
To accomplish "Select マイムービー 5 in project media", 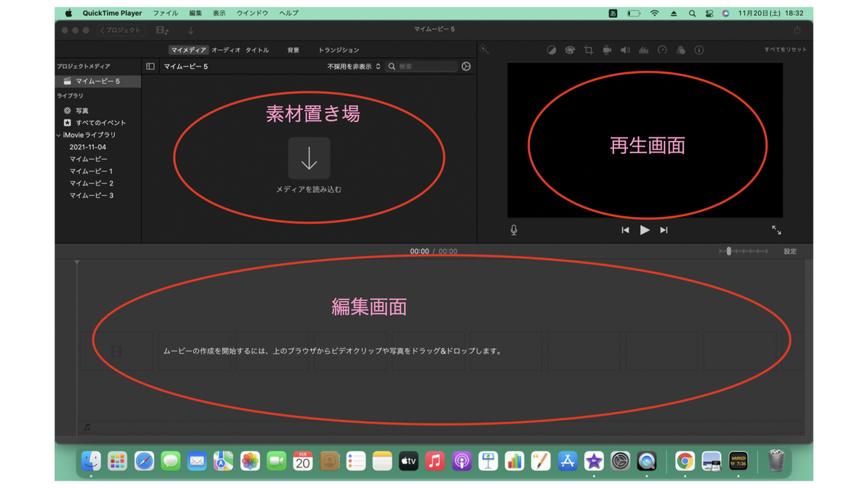I will [98, 82].
